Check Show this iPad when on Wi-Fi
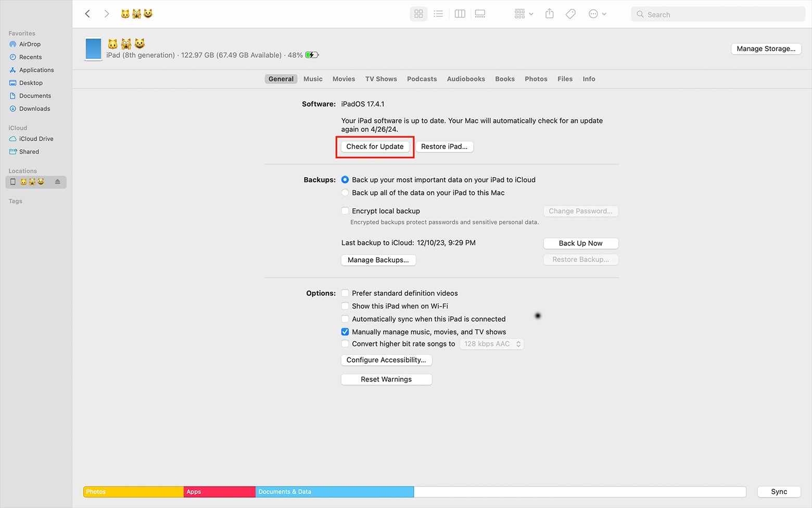 [345, 306]
